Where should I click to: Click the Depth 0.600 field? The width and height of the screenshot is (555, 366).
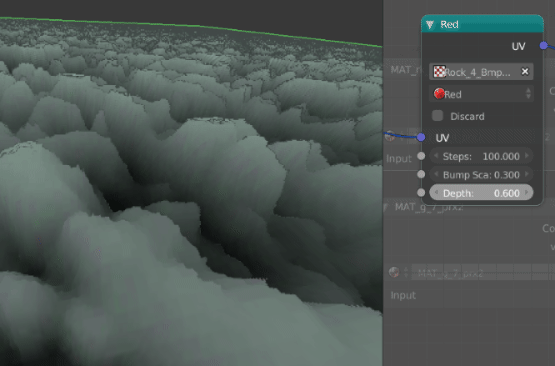pos(481,193)
